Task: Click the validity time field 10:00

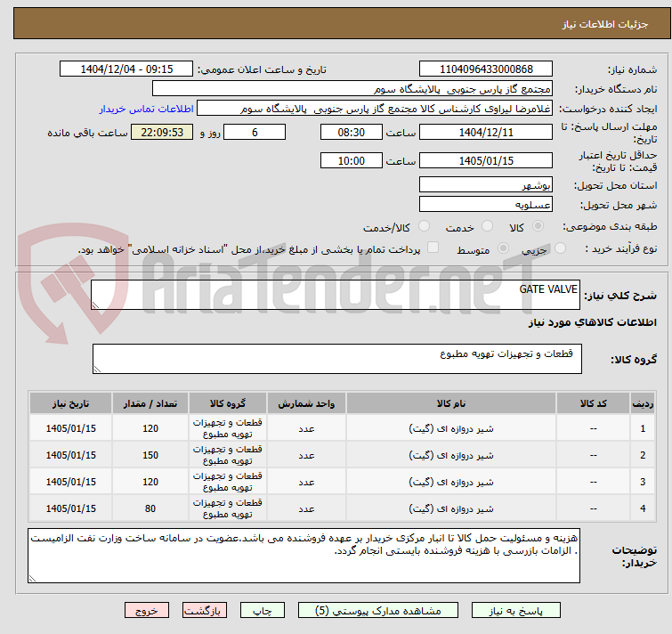Action: 351,160
